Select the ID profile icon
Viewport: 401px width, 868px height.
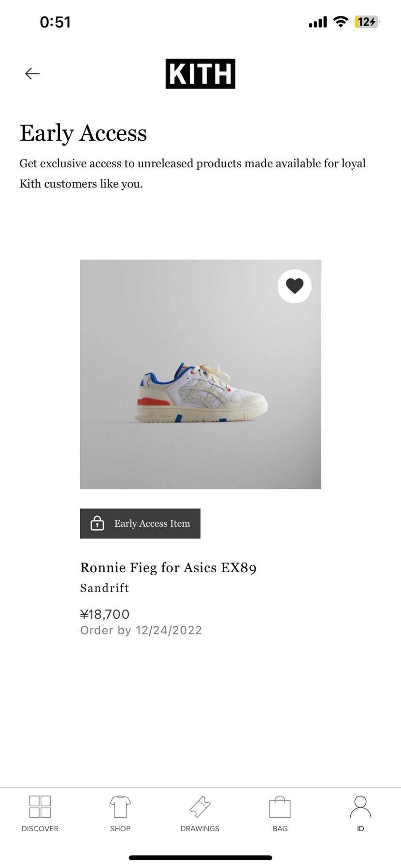click(x=360, y=814)
